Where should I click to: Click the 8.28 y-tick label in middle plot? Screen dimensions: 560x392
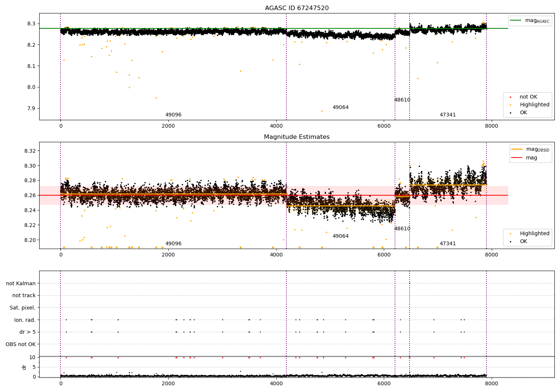30,181
